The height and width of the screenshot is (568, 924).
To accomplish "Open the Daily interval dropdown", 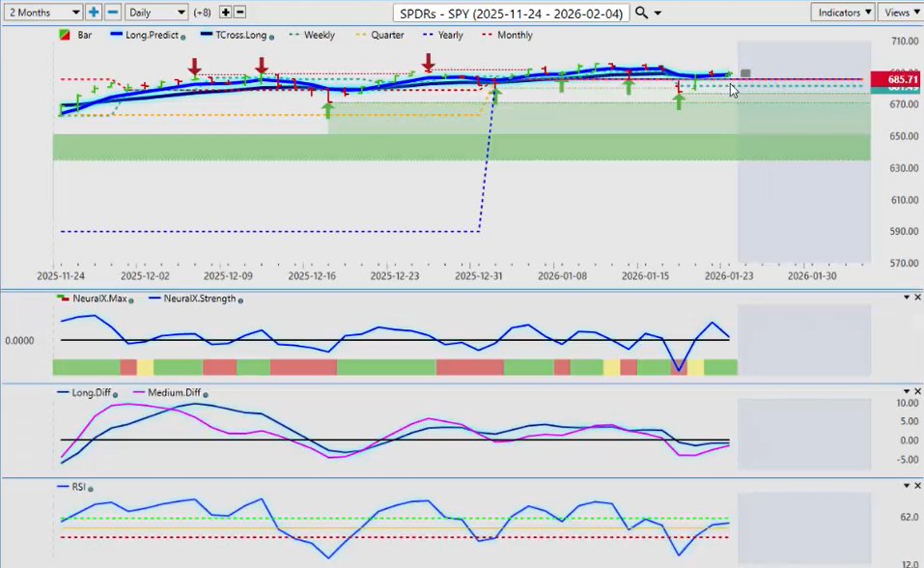I will click(x=155, y=13).
